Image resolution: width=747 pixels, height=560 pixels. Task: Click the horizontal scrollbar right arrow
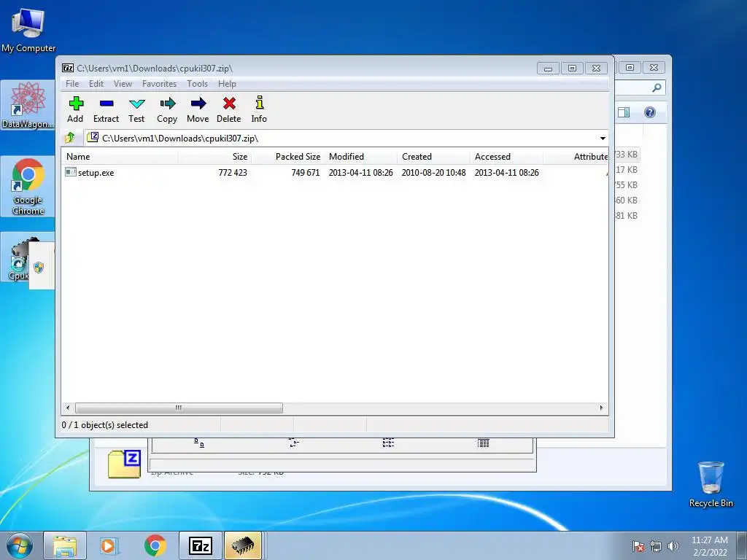601,408
